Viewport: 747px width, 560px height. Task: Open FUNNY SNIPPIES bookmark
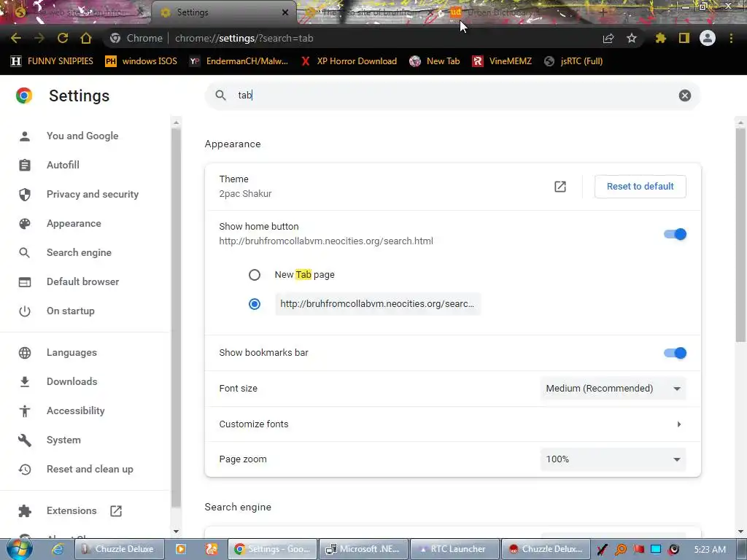(52, 61)
